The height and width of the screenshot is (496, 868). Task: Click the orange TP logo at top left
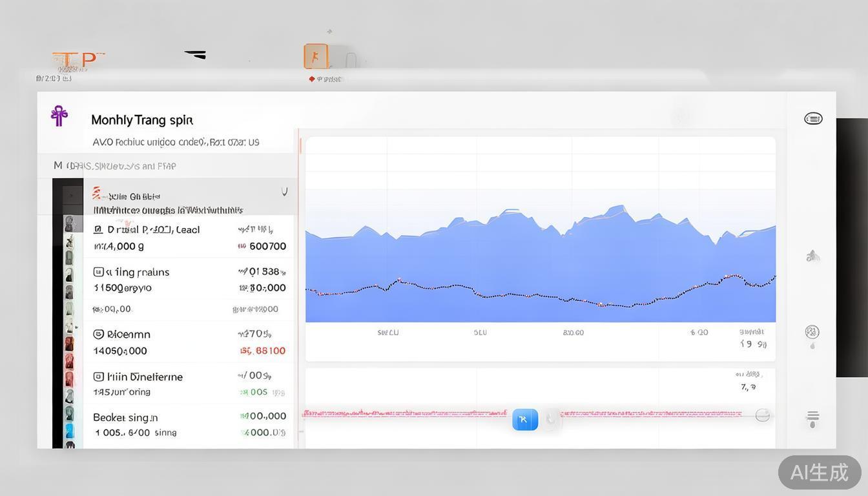(x=77, y=61)
